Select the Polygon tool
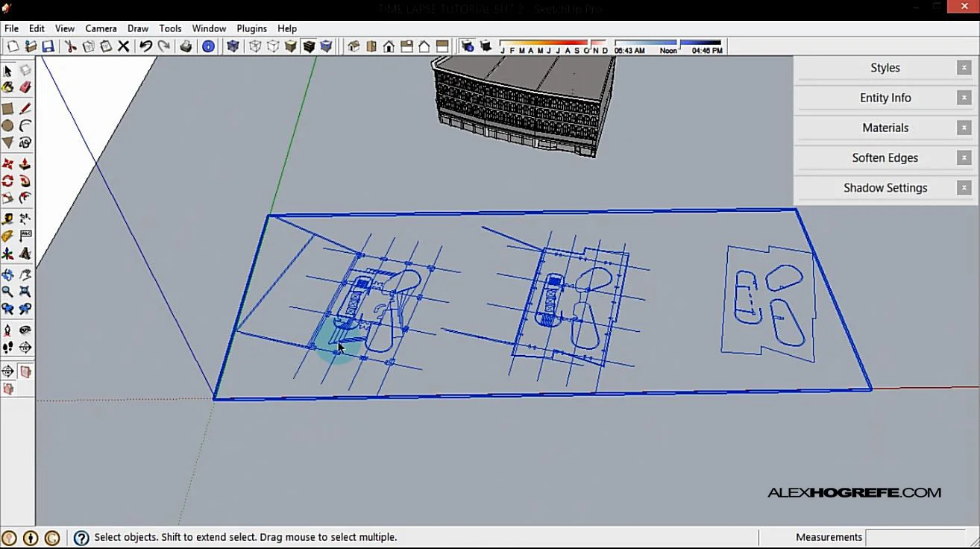Screen dimensions: 980x549 click(x=7, y=142)
